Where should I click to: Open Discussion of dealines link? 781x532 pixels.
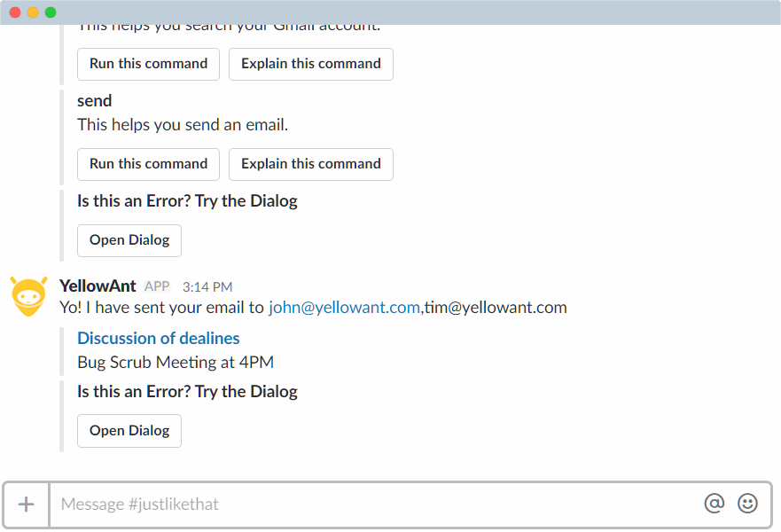(x=159, y=338)
